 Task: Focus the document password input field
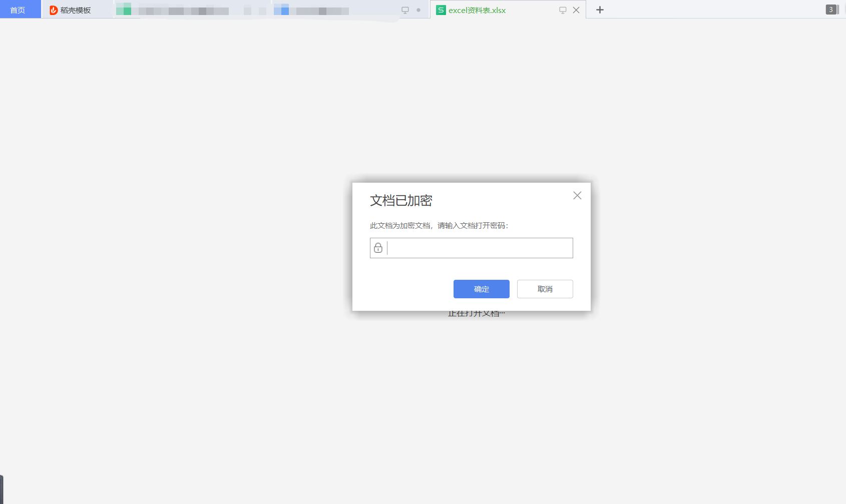point(472,248)
